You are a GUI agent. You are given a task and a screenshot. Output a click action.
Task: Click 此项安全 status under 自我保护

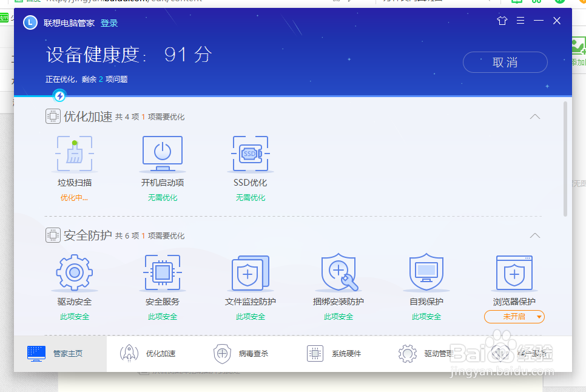point(426,317)
